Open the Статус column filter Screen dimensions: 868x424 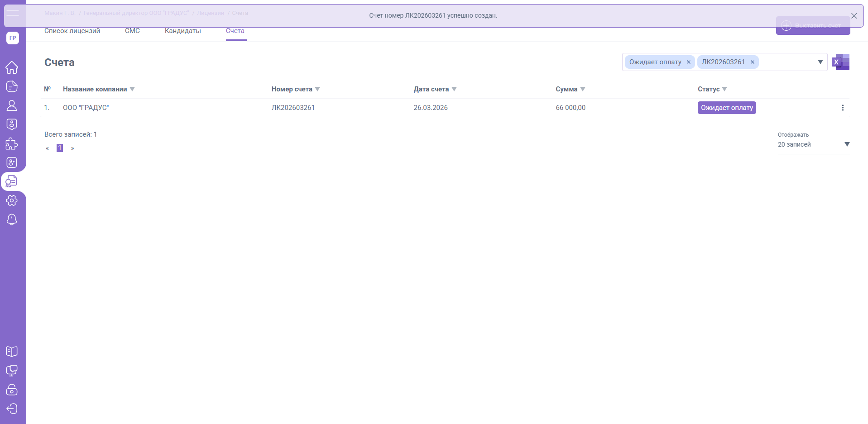pyautogui.click(x=724, y=89)
